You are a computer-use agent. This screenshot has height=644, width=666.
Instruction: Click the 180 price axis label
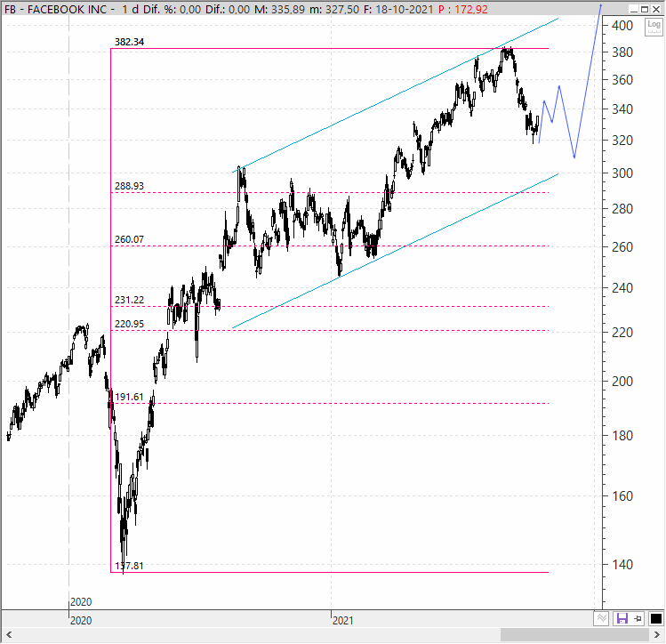click(622, 436)
